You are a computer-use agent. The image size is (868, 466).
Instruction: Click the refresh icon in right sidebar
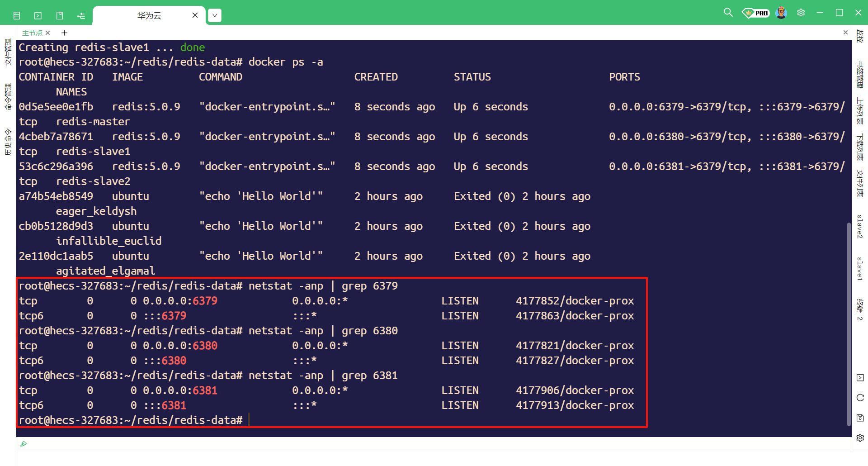coord(860,398)
